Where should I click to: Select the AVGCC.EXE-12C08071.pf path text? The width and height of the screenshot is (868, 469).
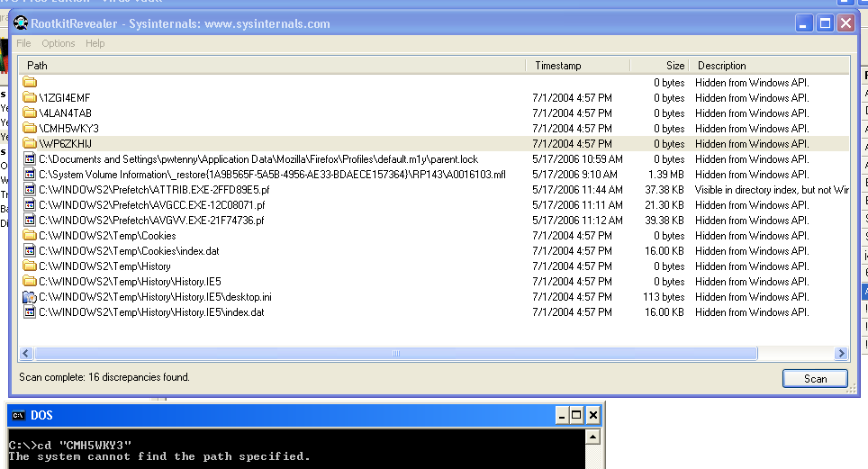pos(151,205)
